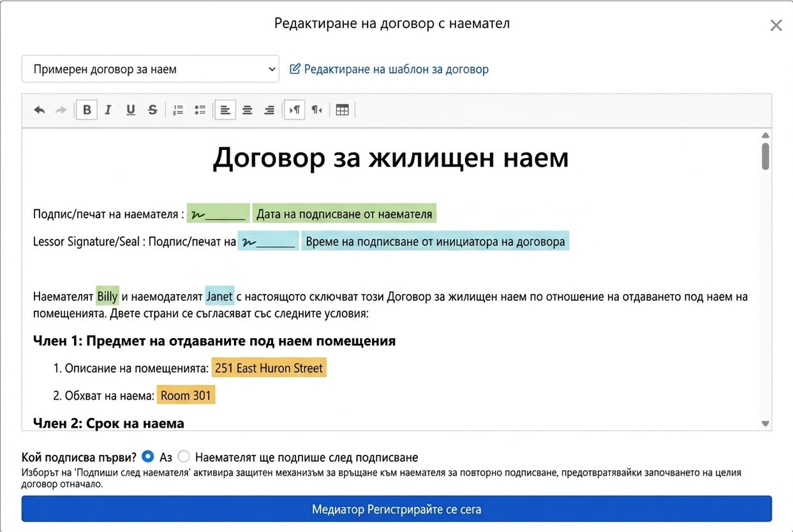Click scrollbar up arrow in editor

pos(766,135)
